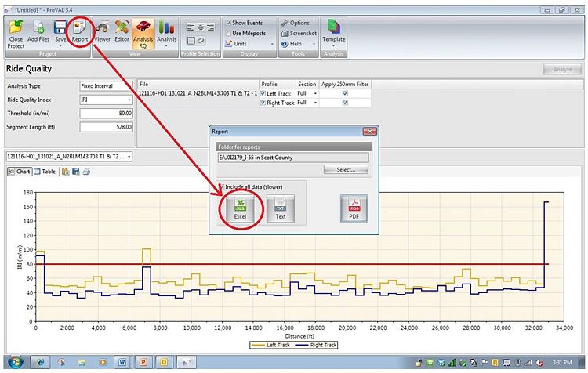Align profiles right in Profile Selection

210,27
